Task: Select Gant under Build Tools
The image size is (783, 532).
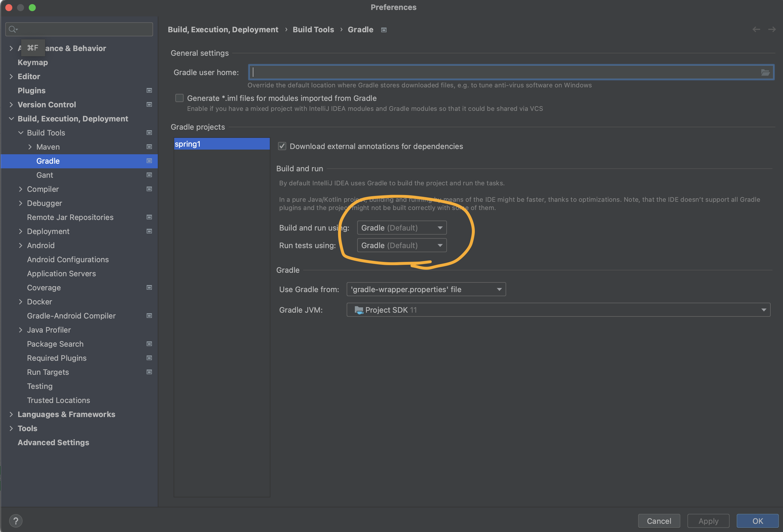Action: coord(45,175)
